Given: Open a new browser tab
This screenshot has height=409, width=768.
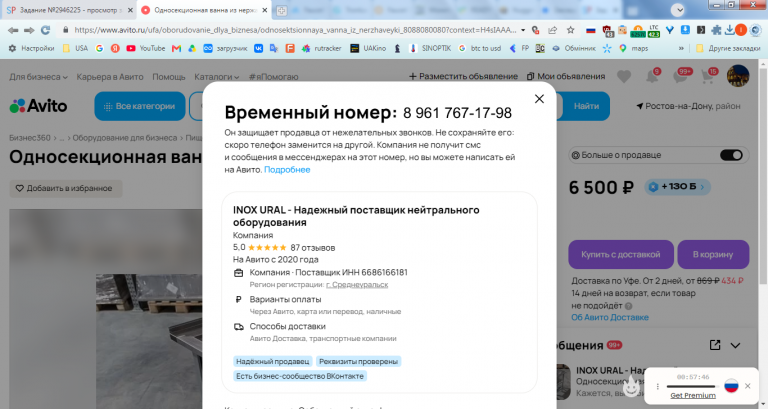Looking at the screenshot, I should pos(281,10).
